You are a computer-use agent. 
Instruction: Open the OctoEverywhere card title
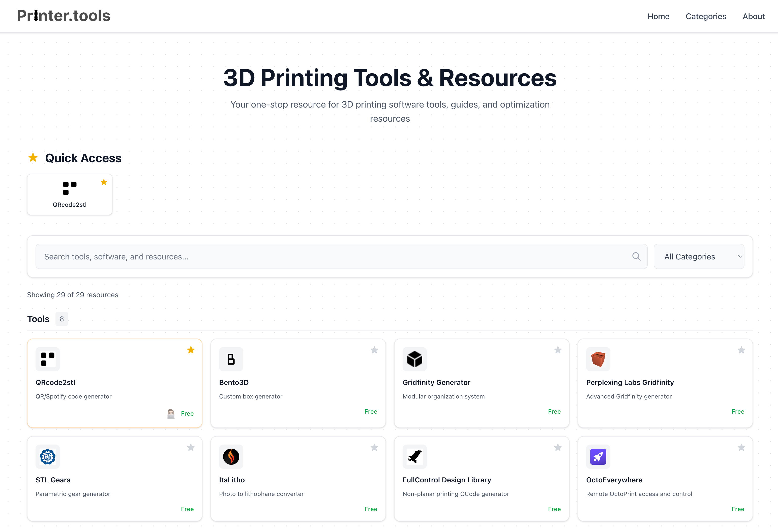[614, 480]
